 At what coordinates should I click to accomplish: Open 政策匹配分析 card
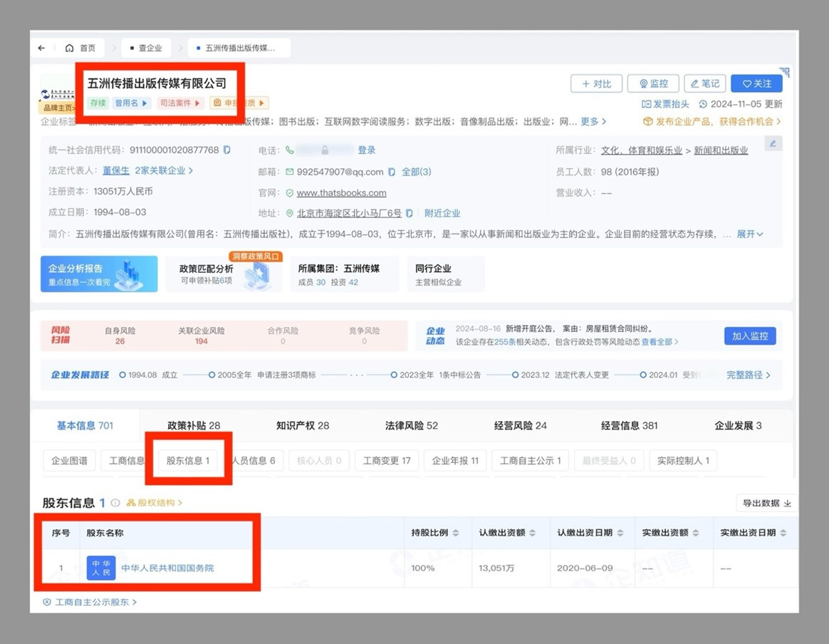click(x=224, y=274)
